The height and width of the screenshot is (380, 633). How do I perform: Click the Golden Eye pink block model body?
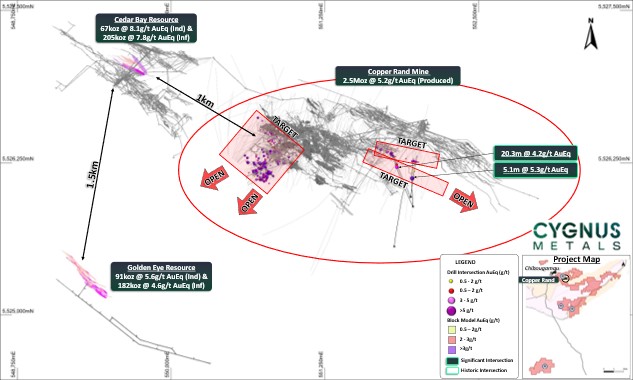pyautogui.click(x=87, y=275)
